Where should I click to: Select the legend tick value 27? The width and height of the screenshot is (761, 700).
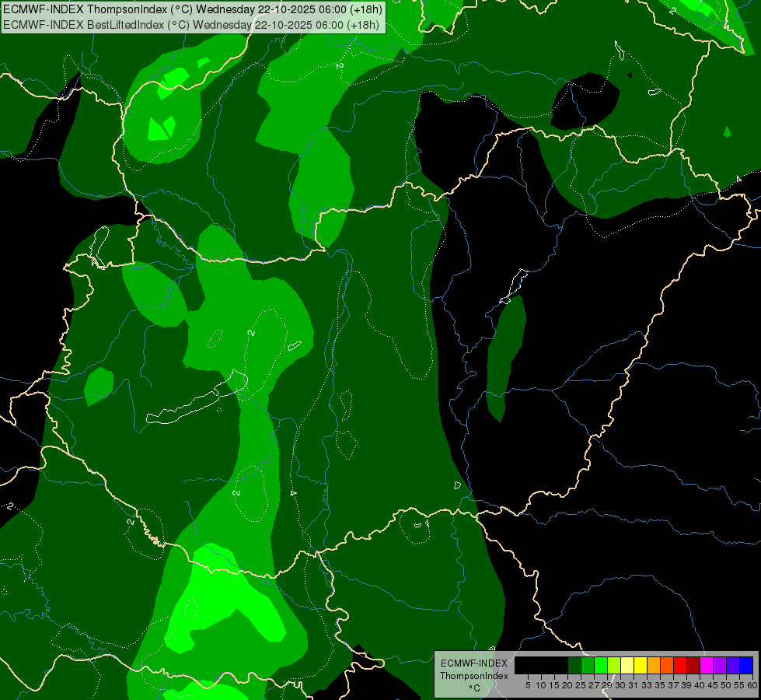[x=594, y=685]
